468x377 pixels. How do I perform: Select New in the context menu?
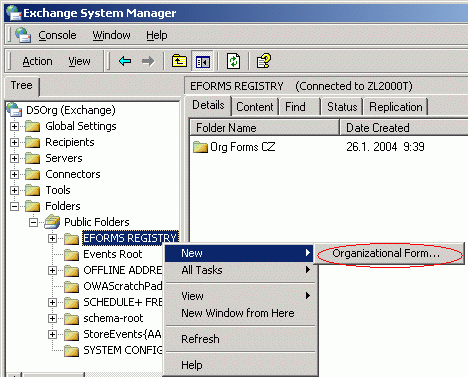click(x=240, y=253)
